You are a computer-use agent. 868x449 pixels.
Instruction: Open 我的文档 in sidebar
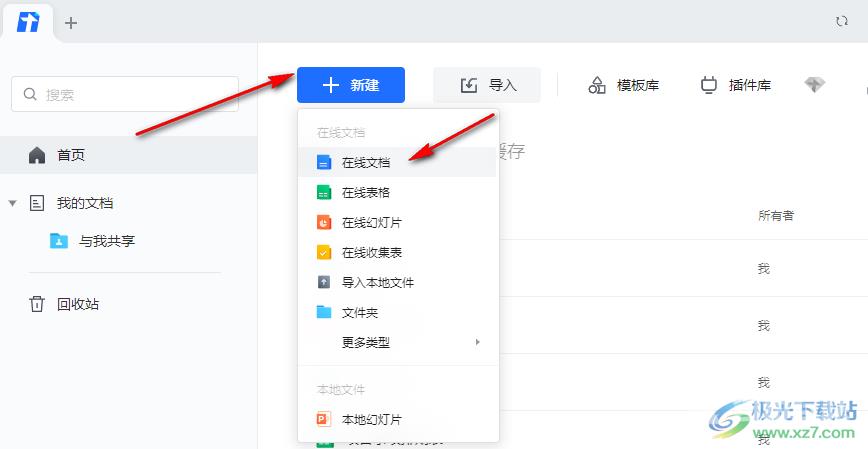coord(84,203)
